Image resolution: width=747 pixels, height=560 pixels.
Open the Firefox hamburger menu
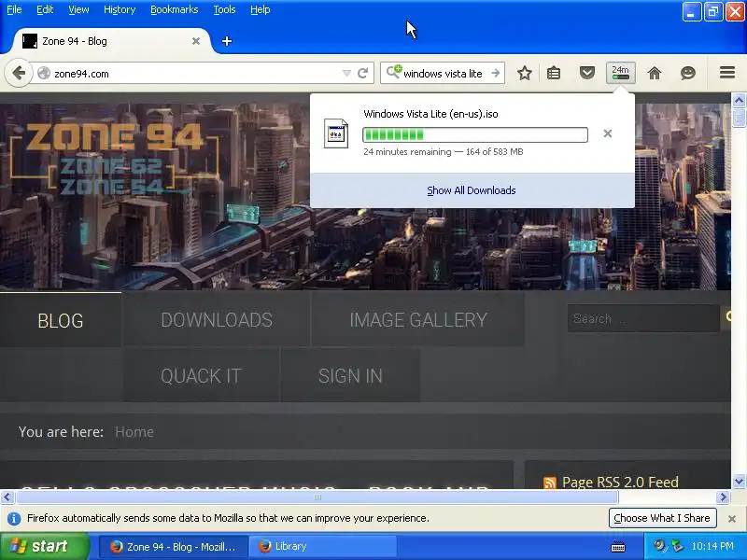point(727,73)
